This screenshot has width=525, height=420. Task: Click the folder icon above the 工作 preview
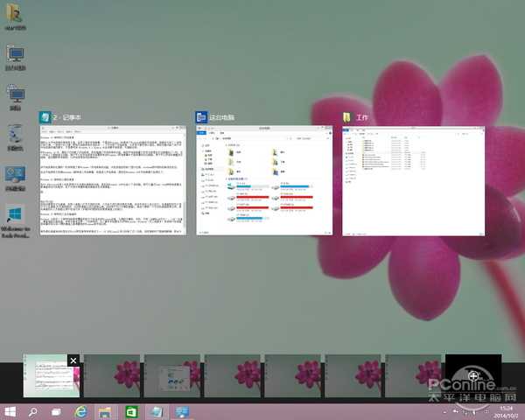[346, 117]
